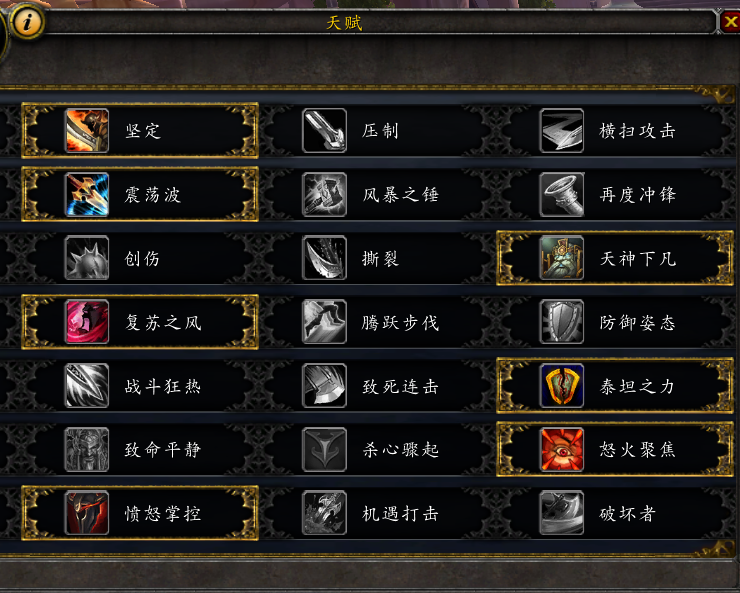The image size is (740, 593).
Task: Select the 机遇打击 talent label
Action: click(x=400, y=513)
